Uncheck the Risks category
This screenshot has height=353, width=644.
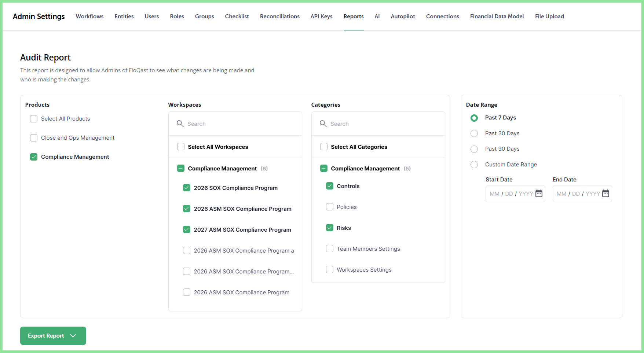(330, 228)
